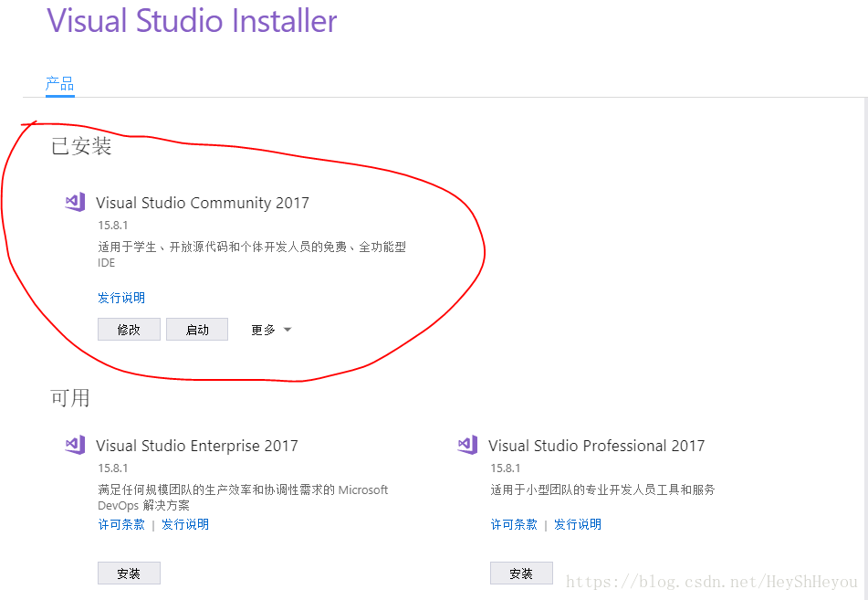Click 安装 button for Enterprise 2017
Screen dimensions: 868x600
click(129, 574)
